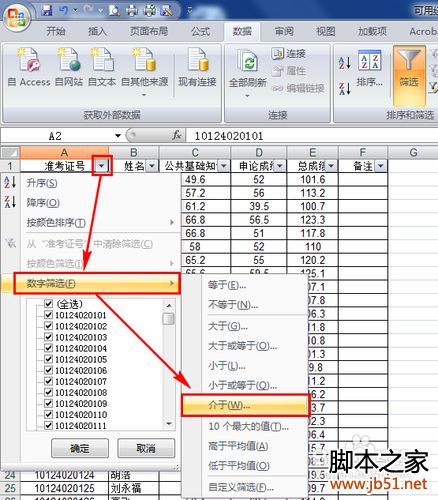This screenshot has height=500, width=438.
Task: Select Greater Than (大于) option
Action: coord(245,326)
